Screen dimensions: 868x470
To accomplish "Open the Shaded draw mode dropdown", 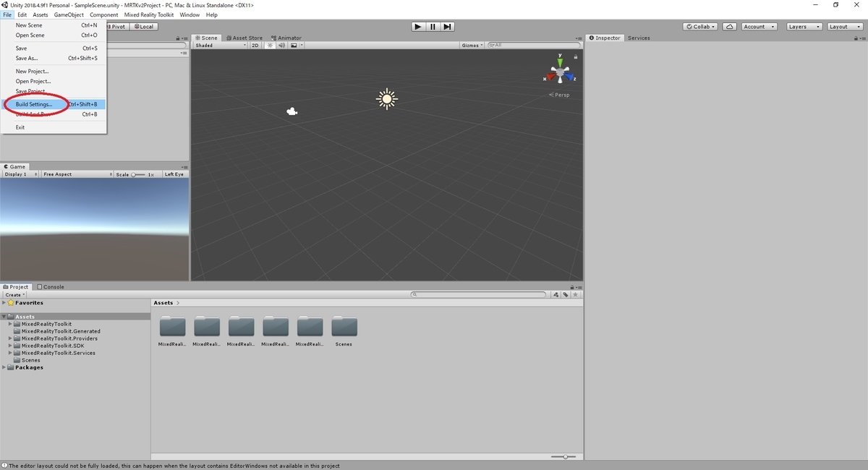I will 221,45.
